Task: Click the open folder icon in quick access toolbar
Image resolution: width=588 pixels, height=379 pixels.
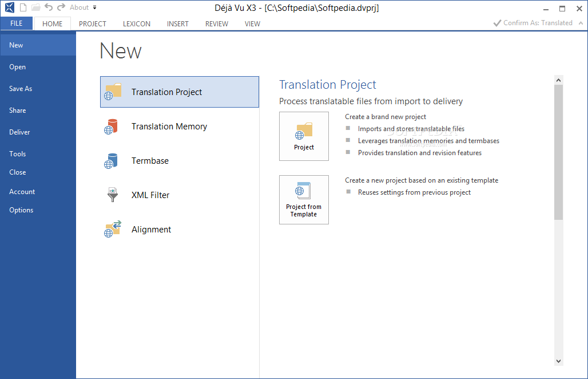Action: 35,7
